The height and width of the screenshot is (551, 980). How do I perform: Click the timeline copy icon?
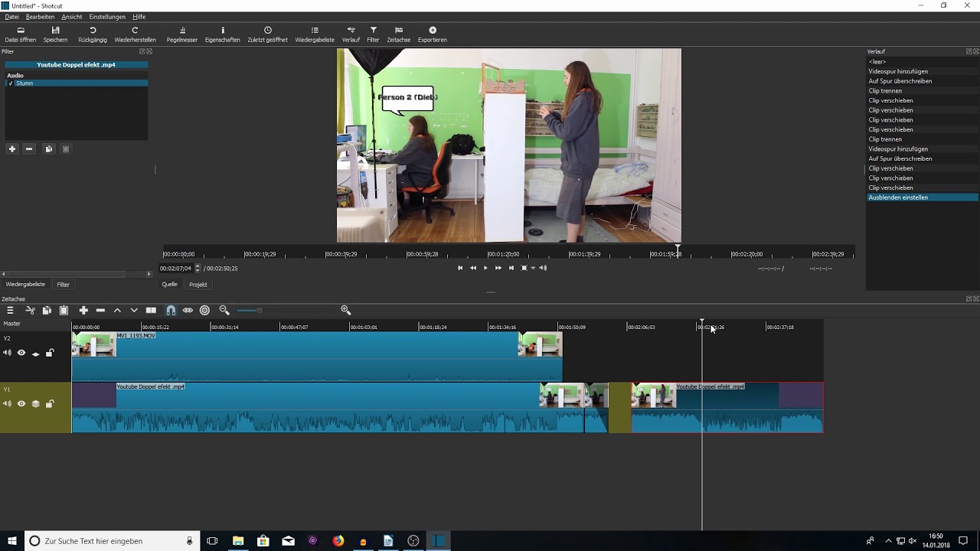pos(47,310)
